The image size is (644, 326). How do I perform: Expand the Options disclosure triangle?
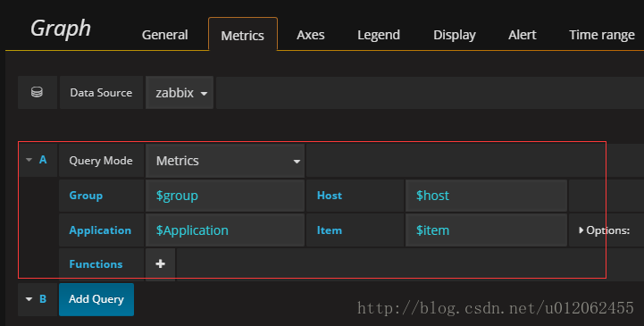[x=581, y=230]
